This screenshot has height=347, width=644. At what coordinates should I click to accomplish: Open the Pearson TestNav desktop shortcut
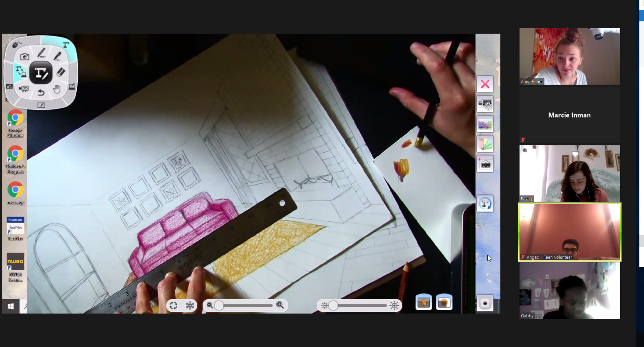15,229
